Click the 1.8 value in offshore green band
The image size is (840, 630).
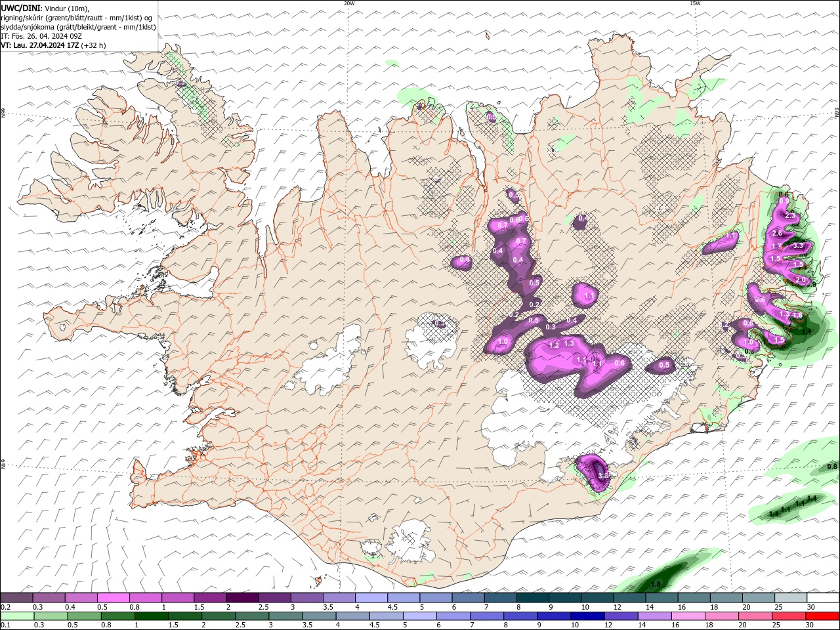(655, 584)
